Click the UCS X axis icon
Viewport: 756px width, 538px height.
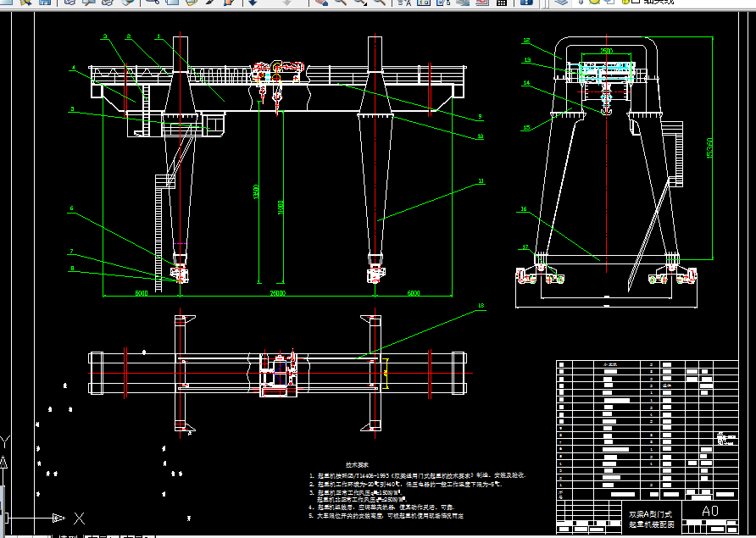tap(79, 519)
